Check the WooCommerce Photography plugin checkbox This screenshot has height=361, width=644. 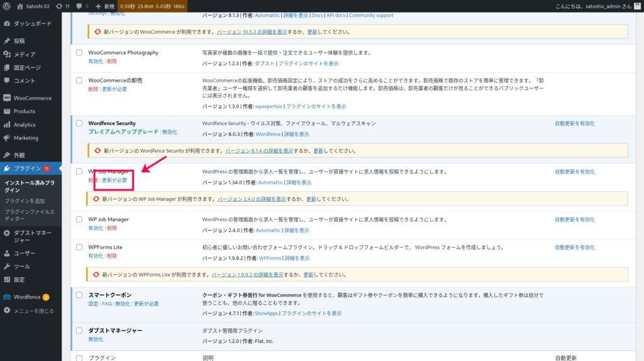point(79,53)
